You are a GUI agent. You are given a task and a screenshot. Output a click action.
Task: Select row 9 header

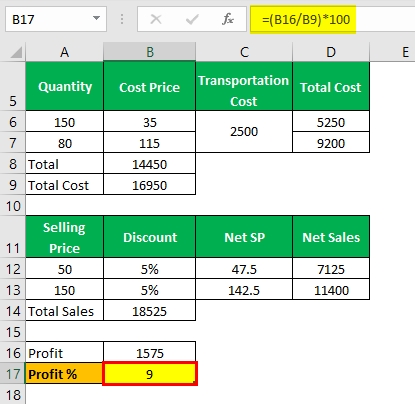pos(13,185)
